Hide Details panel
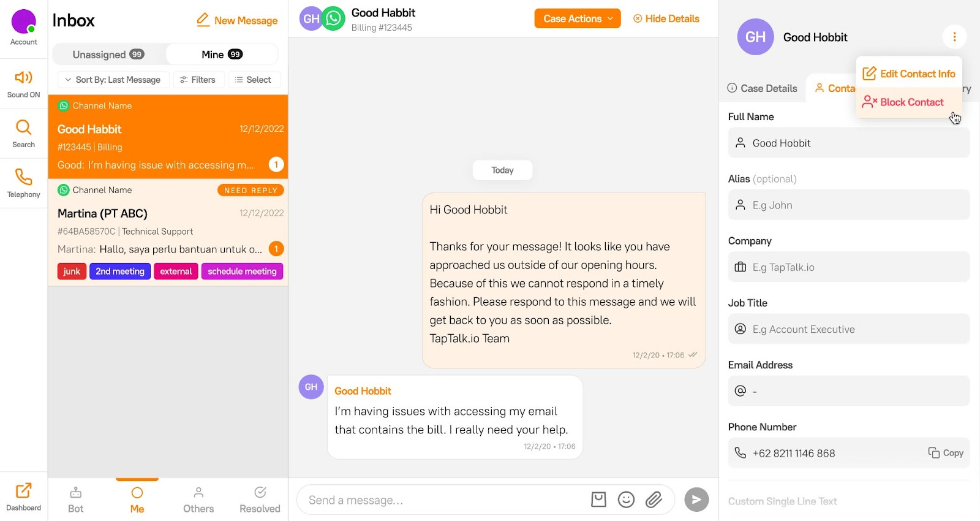Viewport: 980px width, 521px height. point(666,18)
